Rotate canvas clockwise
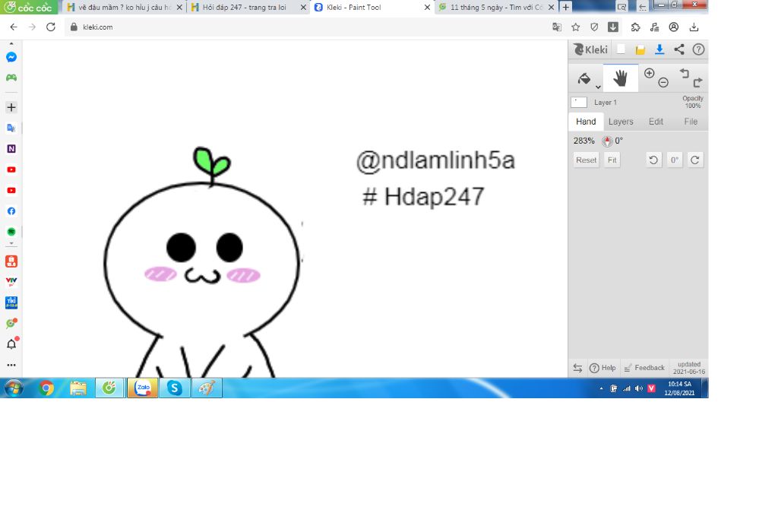Image resolution: width=778 pixels, height=532 pixels. click(x=695, y=160)
